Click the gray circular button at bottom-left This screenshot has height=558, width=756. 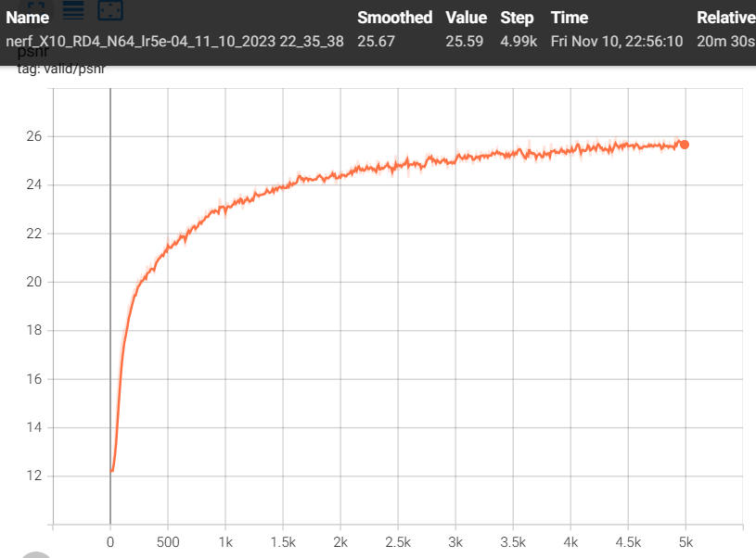tap(37, 553)
